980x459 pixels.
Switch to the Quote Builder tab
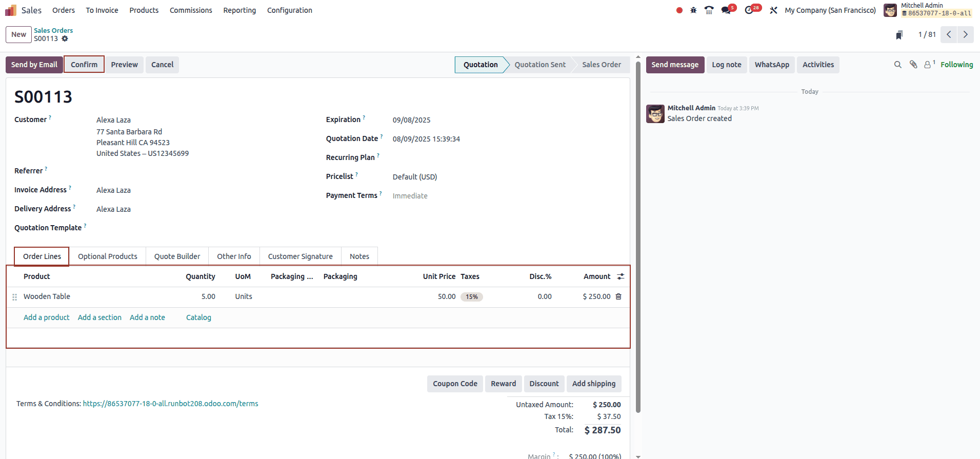coord(177,256)
